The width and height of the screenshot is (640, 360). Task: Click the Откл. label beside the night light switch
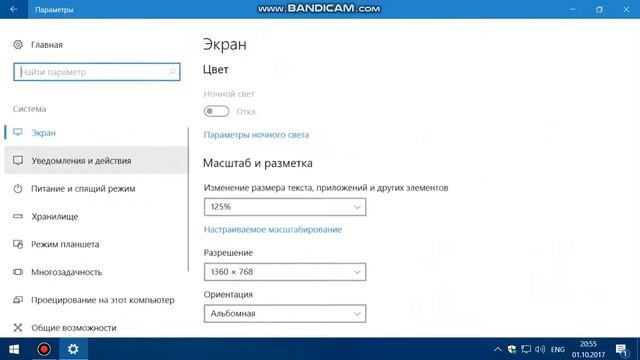tap(247, 111)
